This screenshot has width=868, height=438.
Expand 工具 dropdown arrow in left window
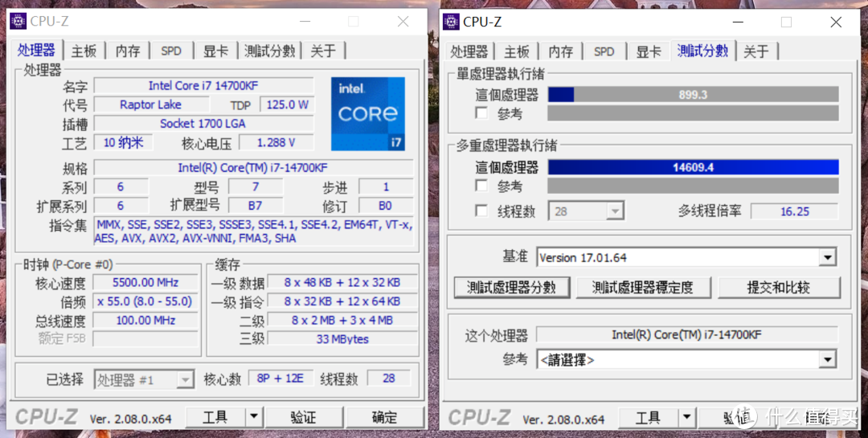[254, 416]
